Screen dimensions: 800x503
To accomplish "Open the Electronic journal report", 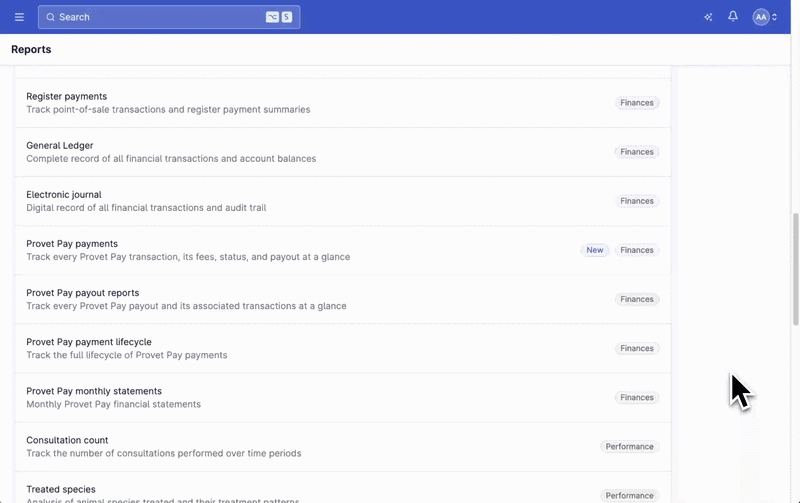I will click(x=343, y=201).
